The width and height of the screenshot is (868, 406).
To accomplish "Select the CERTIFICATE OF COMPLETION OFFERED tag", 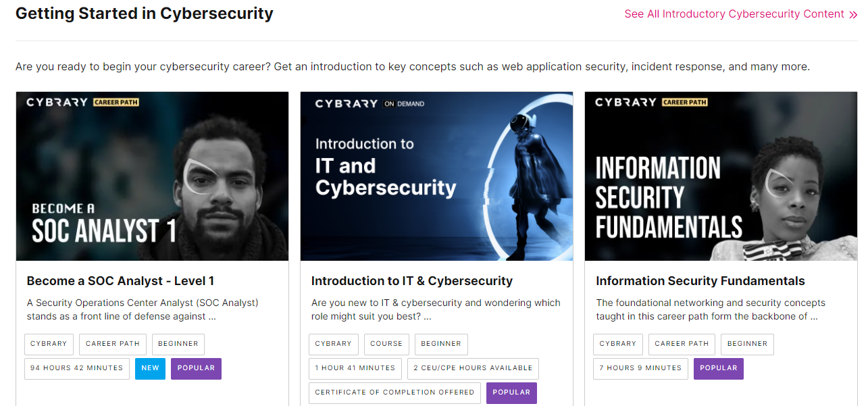I will [x=394, y=392].
